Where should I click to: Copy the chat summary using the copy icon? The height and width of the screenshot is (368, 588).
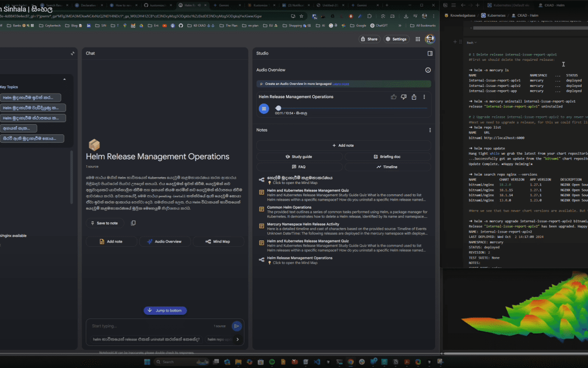[x=133, y=223]
